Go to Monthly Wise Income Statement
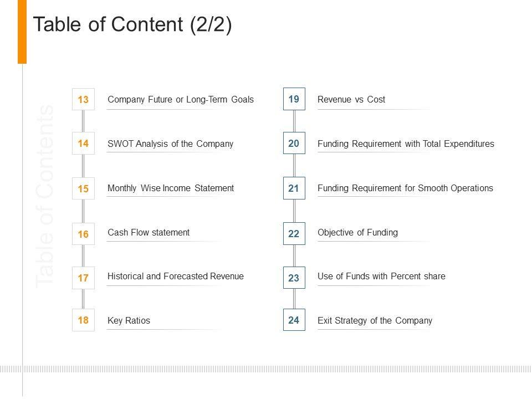 [x=170, y=188]
